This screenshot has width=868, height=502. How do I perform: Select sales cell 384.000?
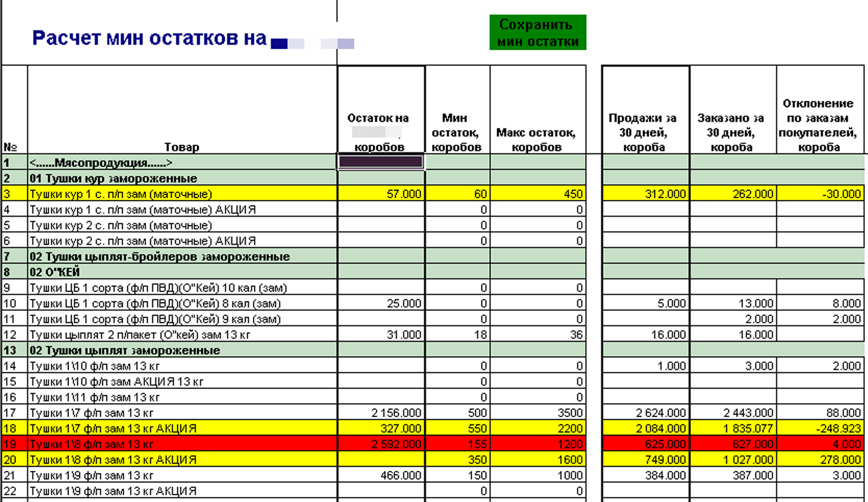pyautogui.click(x=646, y=475)
